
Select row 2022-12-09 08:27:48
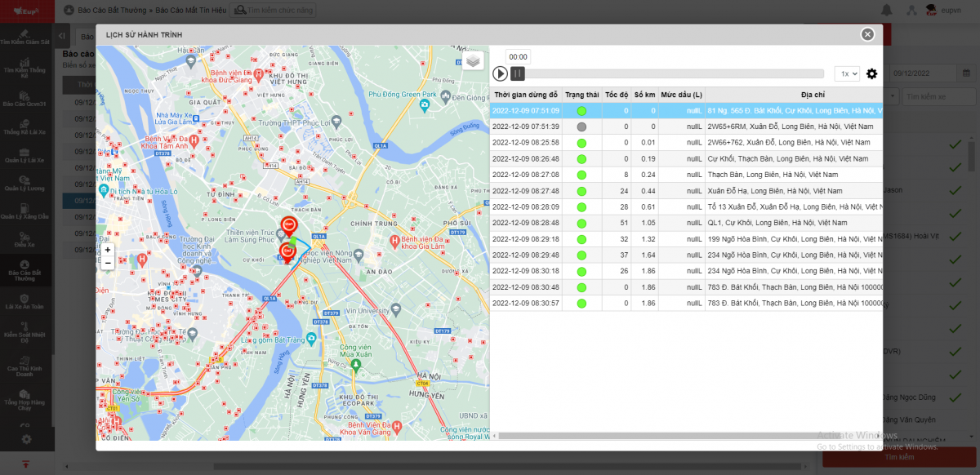687,191
